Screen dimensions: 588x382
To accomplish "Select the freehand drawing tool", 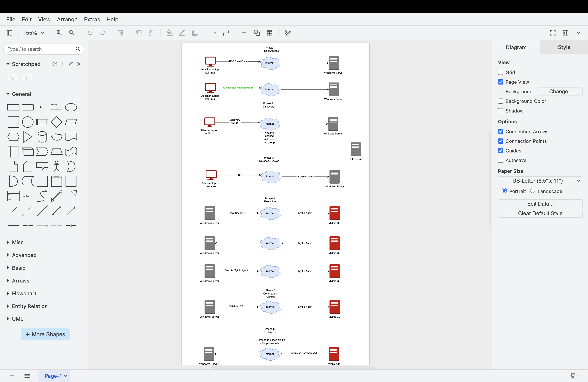I will click(x=288, y=33).
